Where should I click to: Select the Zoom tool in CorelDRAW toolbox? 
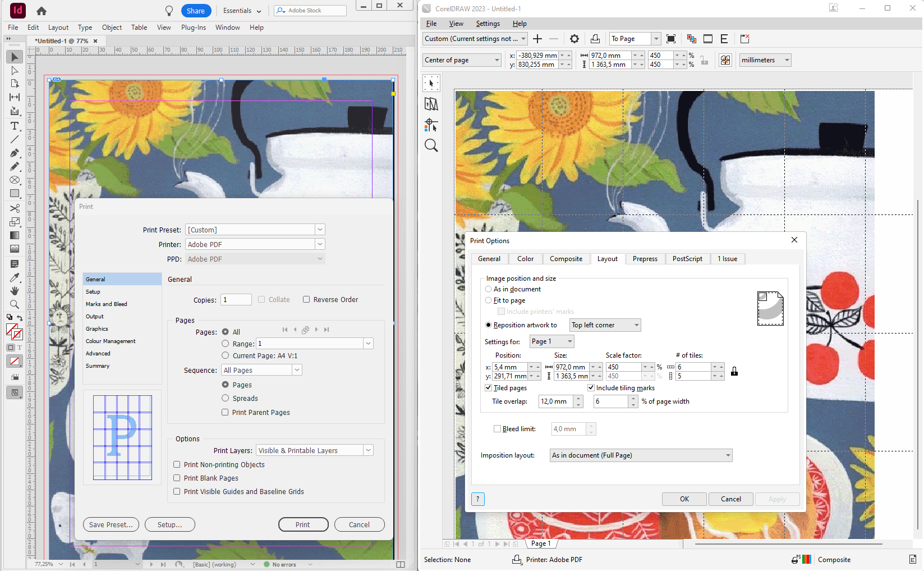[x=431, y=145]
